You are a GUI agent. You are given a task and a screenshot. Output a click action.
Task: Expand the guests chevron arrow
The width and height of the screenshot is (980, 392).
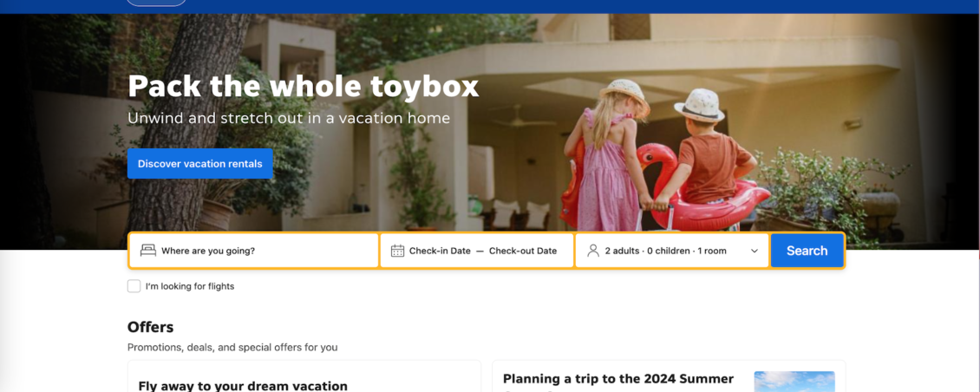click(755, 251)
